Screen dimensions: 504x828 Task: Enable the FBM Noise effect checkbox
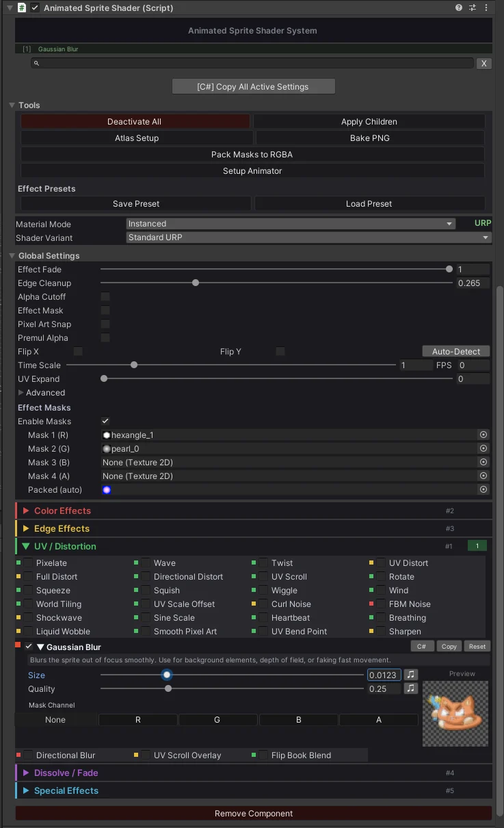click(x=381, y=604)
